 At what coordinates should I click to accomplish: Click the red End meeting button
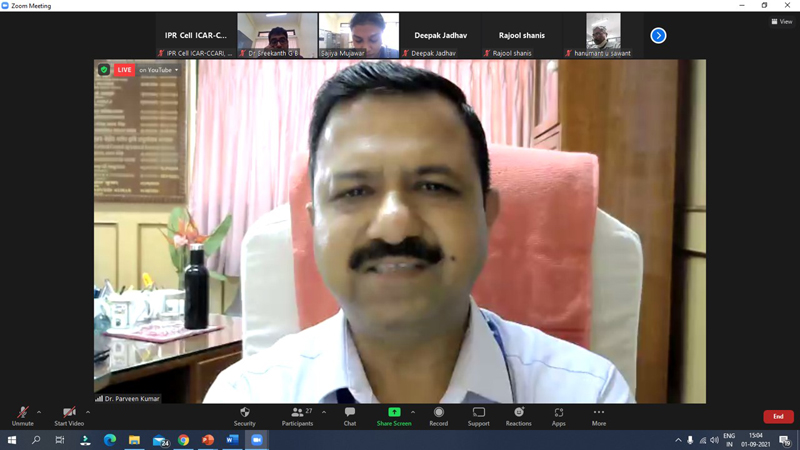coord(778,416)
